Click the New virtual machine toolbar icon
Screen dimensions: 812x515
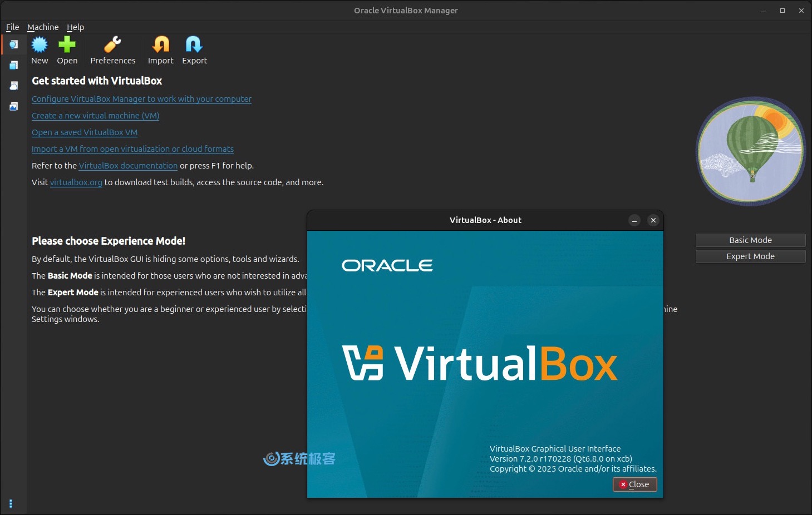pos(40,44)
